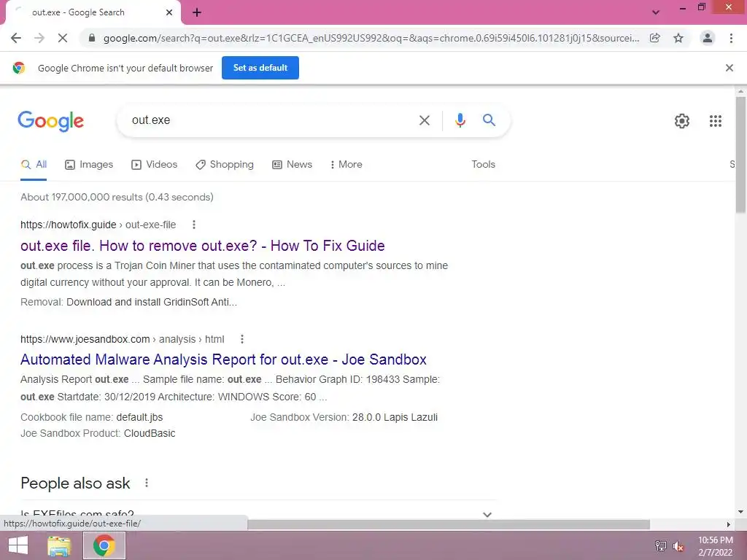This screenshot has height=560, width=747.
Task: Dismiss the default browser infobar
Action: (729, 68)
